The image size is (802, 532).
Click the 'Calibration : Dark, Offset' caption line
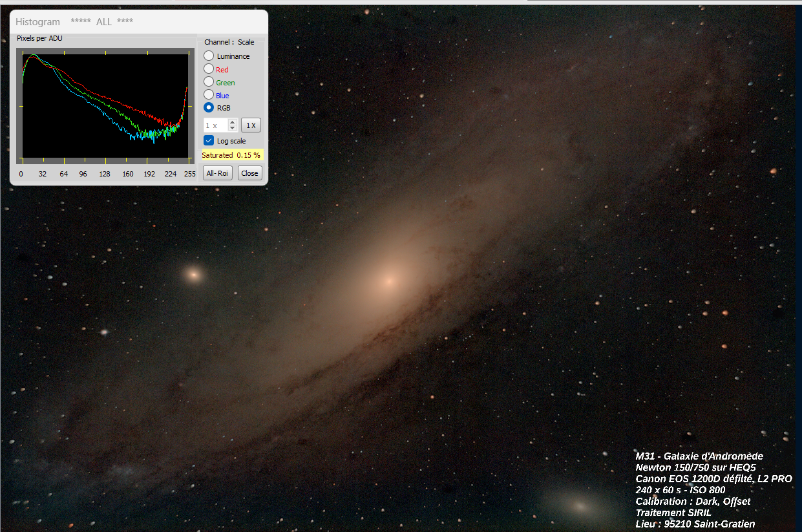coord(693,502)
